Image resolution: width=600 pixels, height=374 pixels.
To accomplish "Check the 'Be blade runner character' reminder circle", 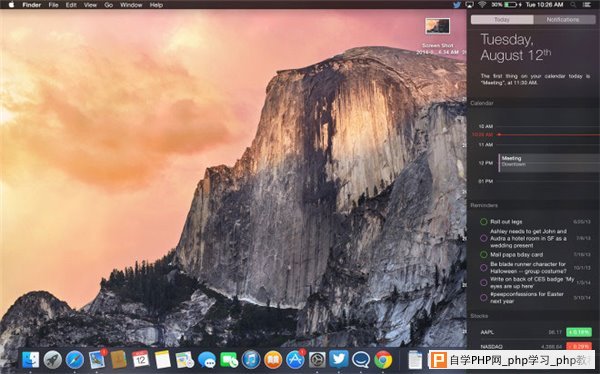I will [x=483, y=268].
